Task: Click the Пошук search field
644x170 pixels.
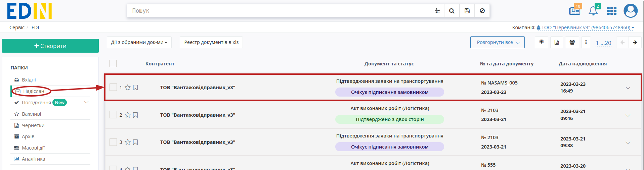Action: tap(279, 11)
